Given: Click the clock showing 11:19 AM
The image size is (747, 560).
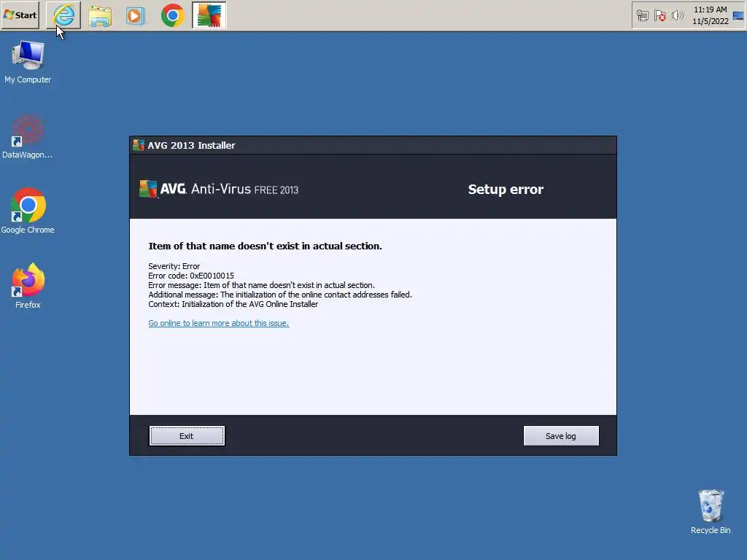Looking at the screenshot, I should (711, 15).
